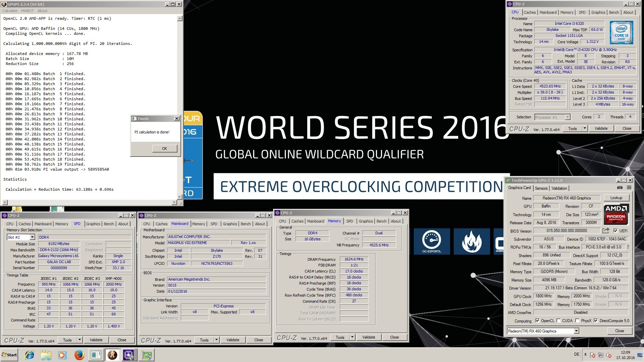This screenshot has height=362, width=644.
Task: Open Caches tab in the CPU-Z Memory window
Action: tap(297, 221)
